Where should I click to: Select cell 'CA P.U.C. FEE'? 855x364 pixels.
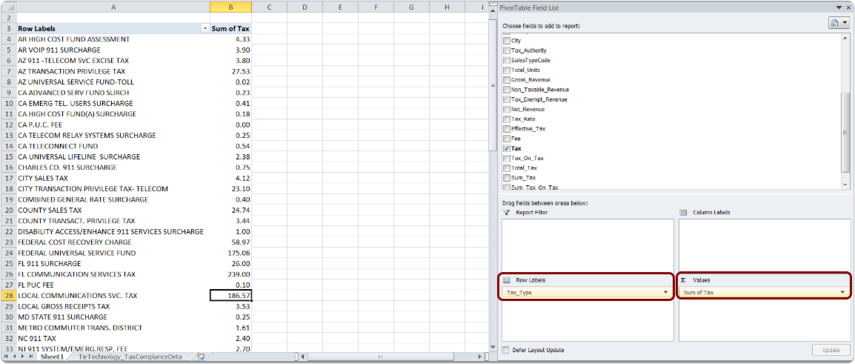tap(113, 125)
